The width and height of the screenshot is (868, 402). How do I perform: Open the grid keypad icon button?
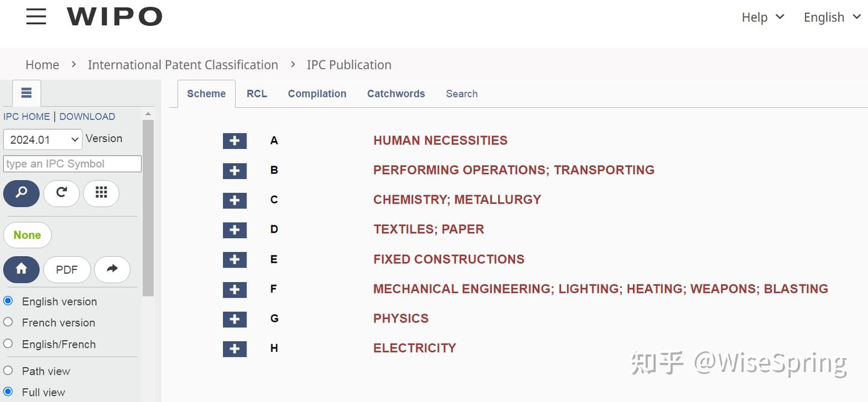[101, 193]
